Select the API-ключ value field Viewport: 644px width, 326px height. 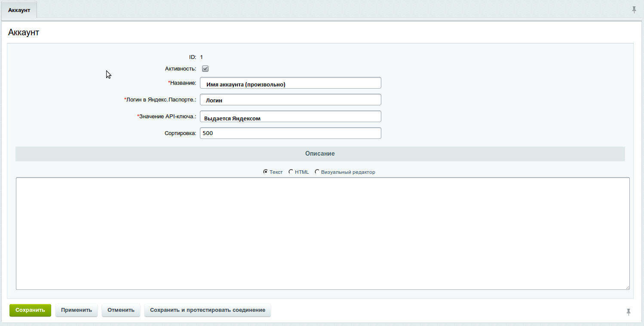[x=290, y=116]
